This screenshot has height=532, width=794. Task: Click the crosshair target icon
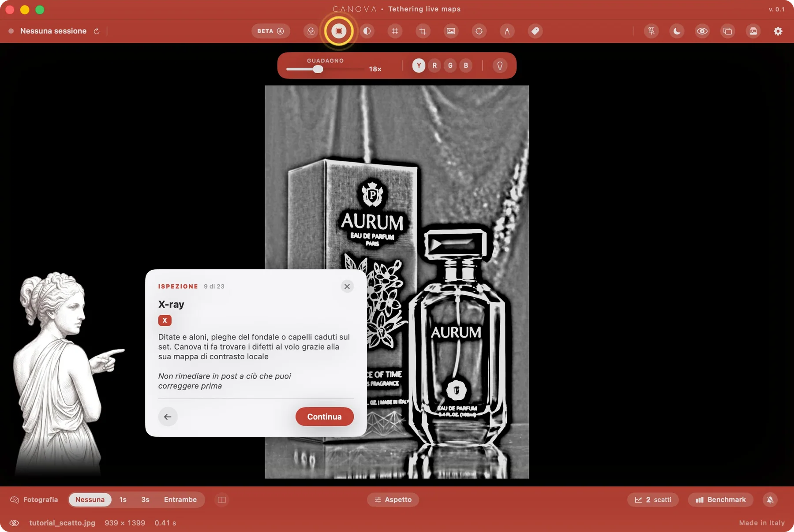[x=479, y=31]
